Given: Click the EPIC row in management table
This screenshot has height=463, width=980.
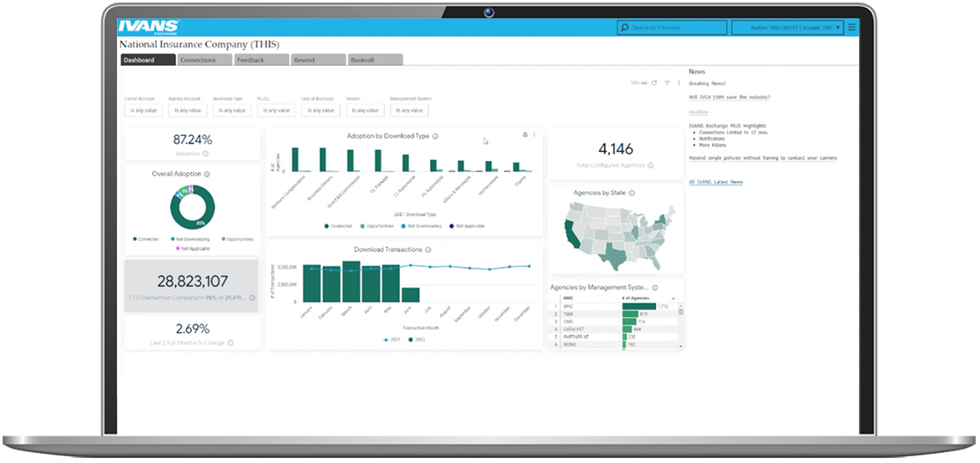Looking at the screenshot, I should coord(613,306).
